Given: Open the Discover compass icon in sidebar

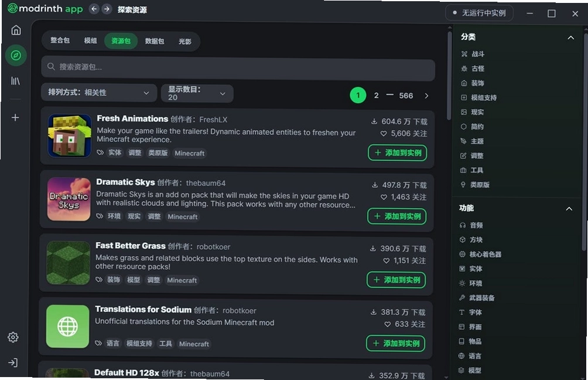Looking at the screenshot, I should click(x=16, y=56).
